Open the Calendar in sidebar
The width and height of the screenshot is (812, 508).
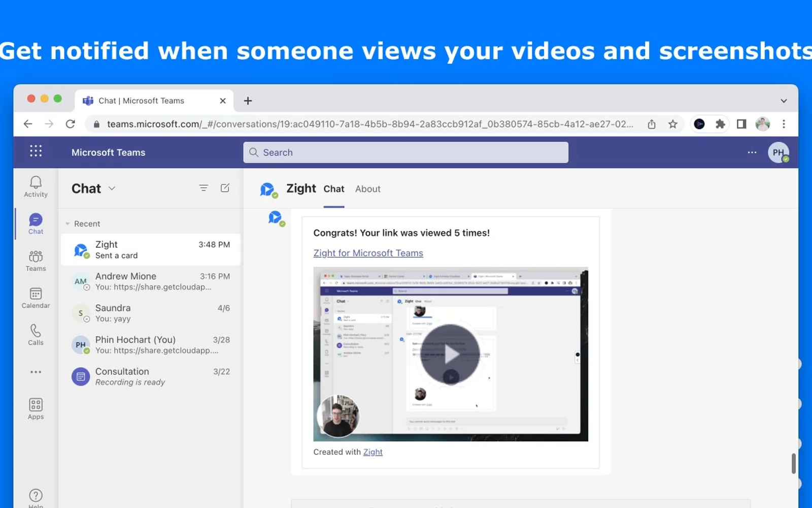tap(36, 298)
